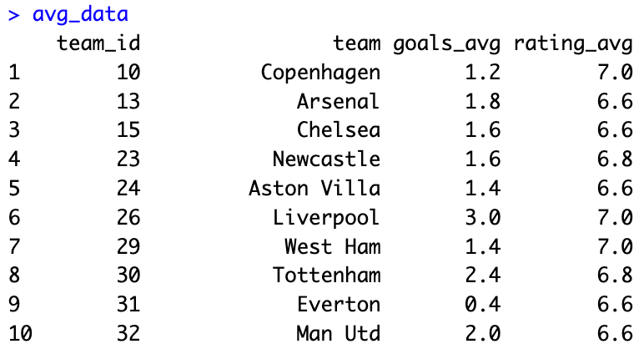Image resolution: width=644 pixels, height=349 pixels.
Task: Select the Copenhagen team name
Action: 320,73
